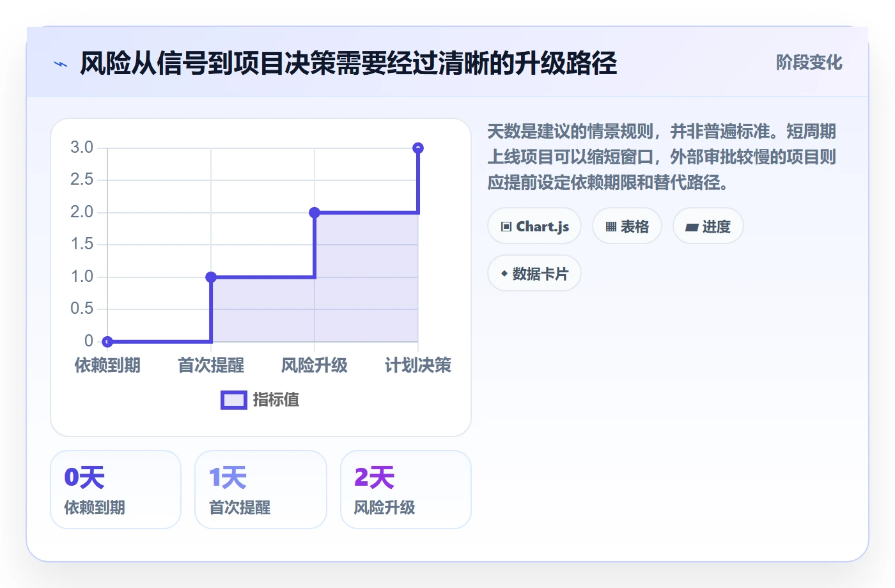Select the 数据卡片 tag chip
The height and width of the screenshot is (588, 895).
point(534,274)
